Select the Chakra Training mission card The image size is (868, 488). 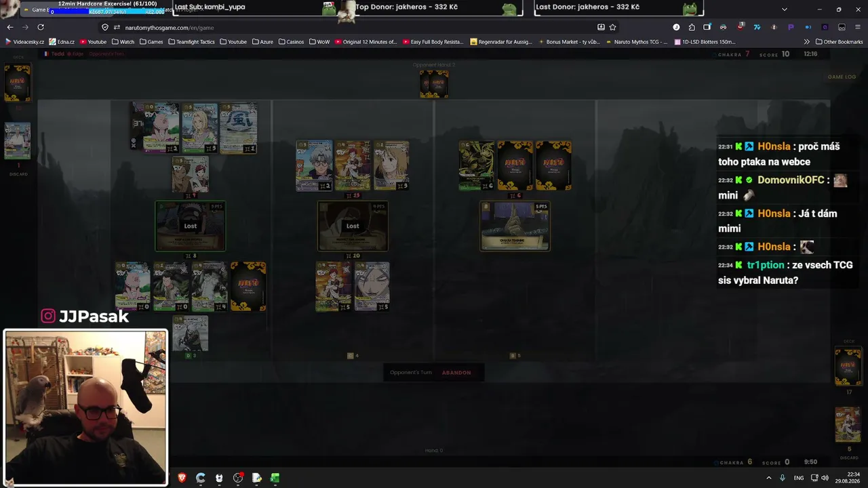pos(515,226)
